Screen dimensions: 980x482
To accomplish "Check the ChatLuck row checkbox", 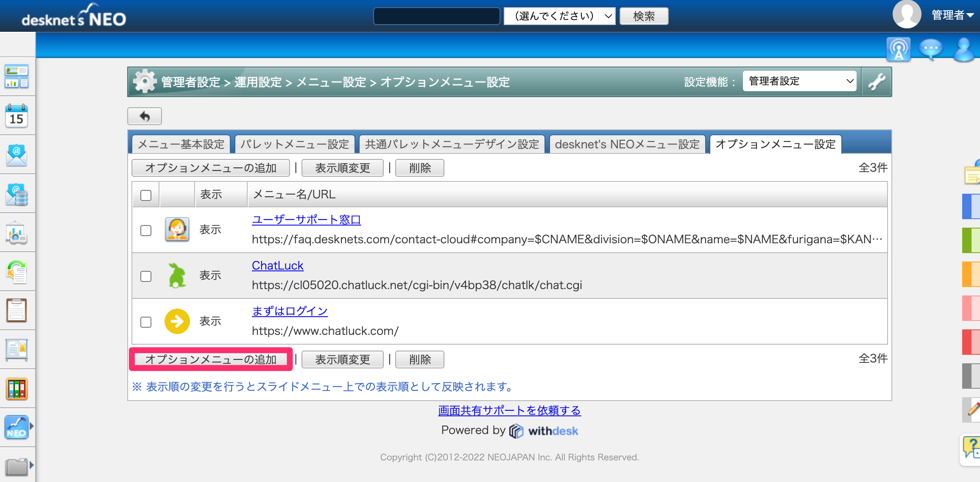I will pyautogui.click(x=146, y=276).
